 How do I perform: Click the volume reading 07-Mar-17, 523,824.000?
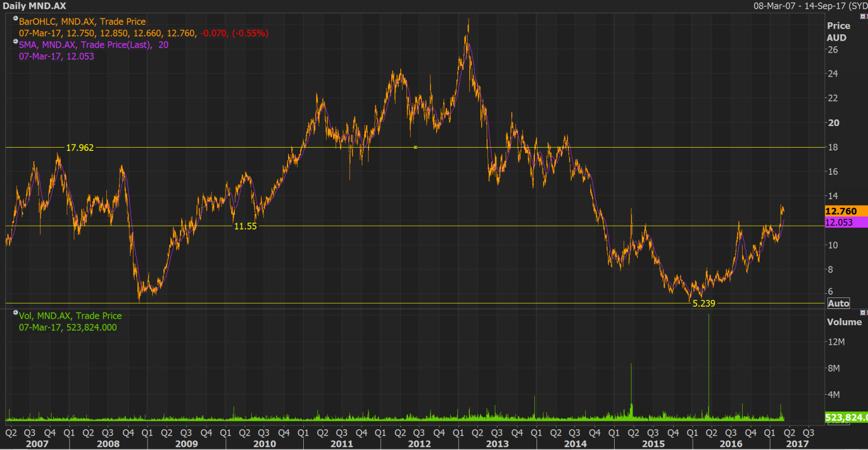68,327
